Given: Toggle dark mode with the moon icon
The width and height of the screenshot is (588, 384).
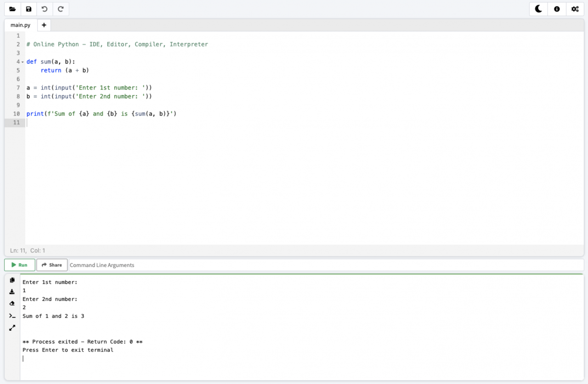Looking at the screenshot, I should pos(538,9).
